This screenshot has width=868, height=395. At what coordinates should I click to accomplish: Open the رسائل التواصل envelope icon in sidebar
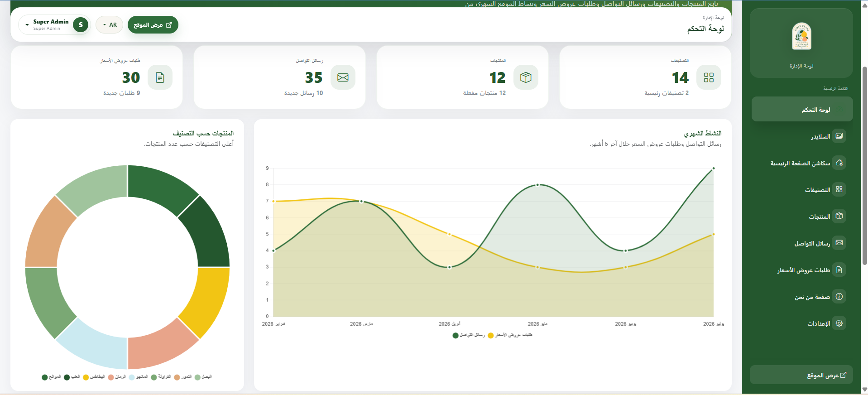pos(839,243)
